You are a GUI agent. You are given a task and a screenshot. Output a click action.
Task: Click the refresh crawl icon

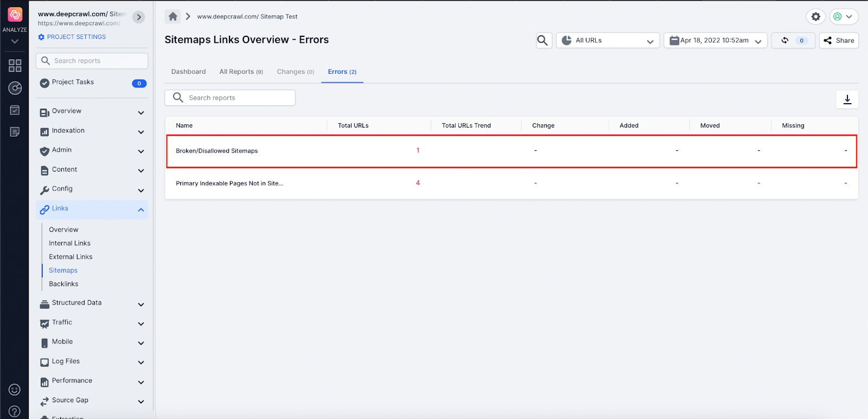click(784, 40)
